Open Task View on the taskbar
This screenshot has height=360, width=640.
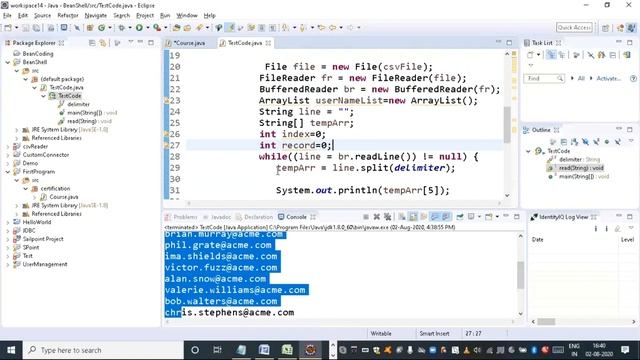(x=217, y=350)
